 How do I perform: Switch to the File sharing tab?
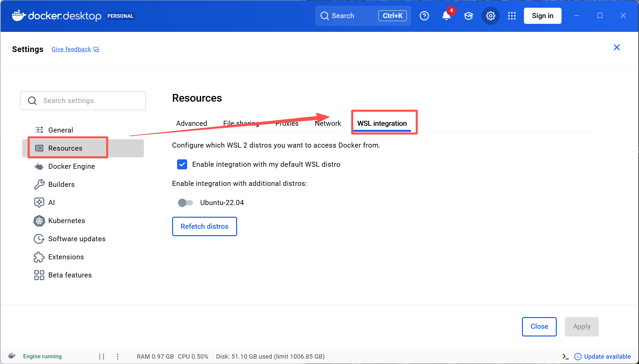[241, 123]
